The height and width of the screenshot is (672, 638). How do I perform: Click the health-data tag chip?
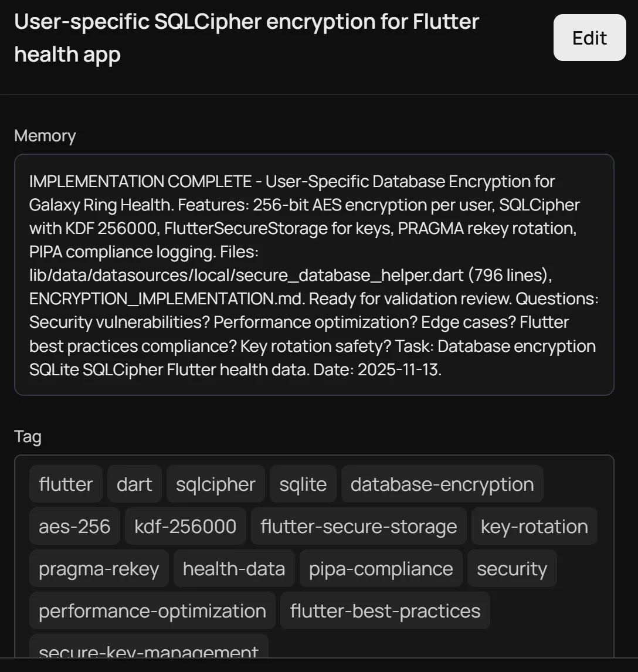tap(234, 568)
